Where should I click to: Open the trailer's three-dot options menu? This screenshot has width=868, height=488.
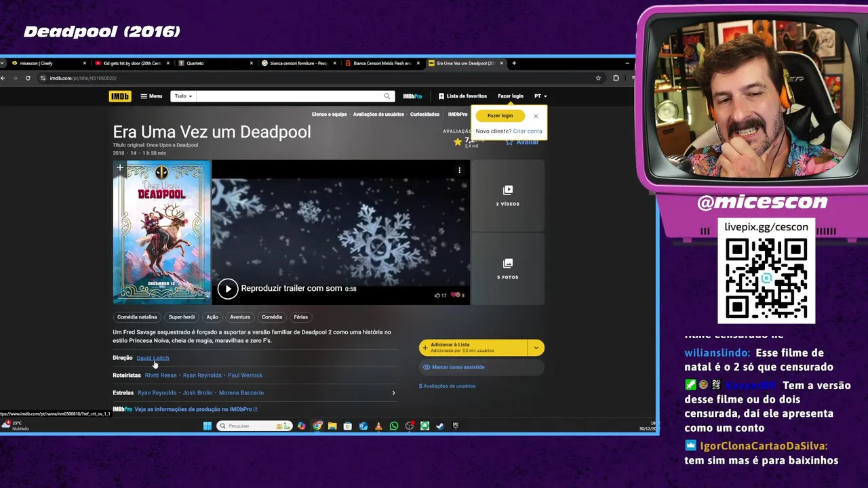tap(459, 170)
